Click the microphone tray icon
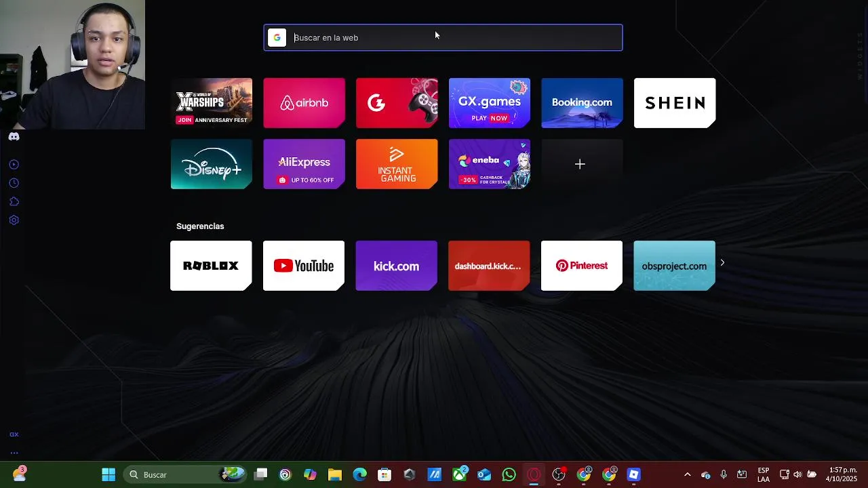 (724, 474)
